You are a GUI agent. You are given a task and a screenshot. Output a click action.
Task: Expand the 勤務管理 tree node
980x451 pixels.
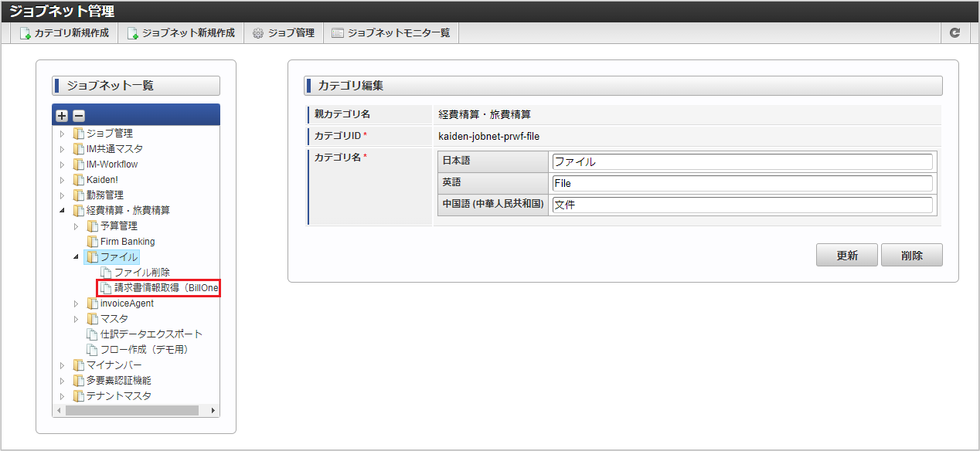[63, 195]
